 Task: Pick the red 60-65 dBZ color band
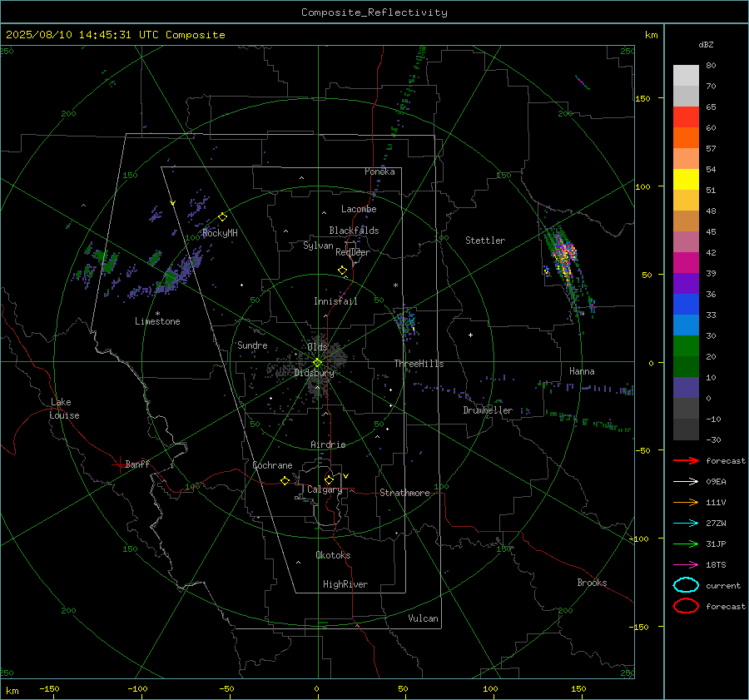686,117
